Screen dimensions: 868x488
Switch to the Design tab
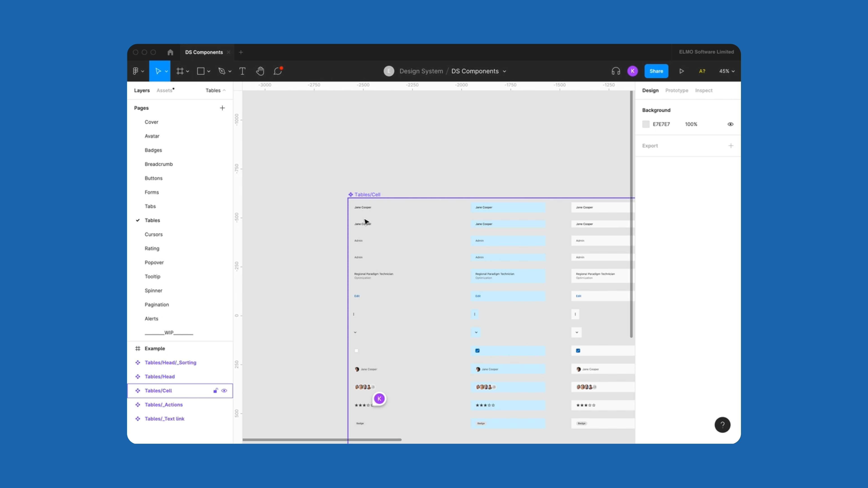[650, 90]
